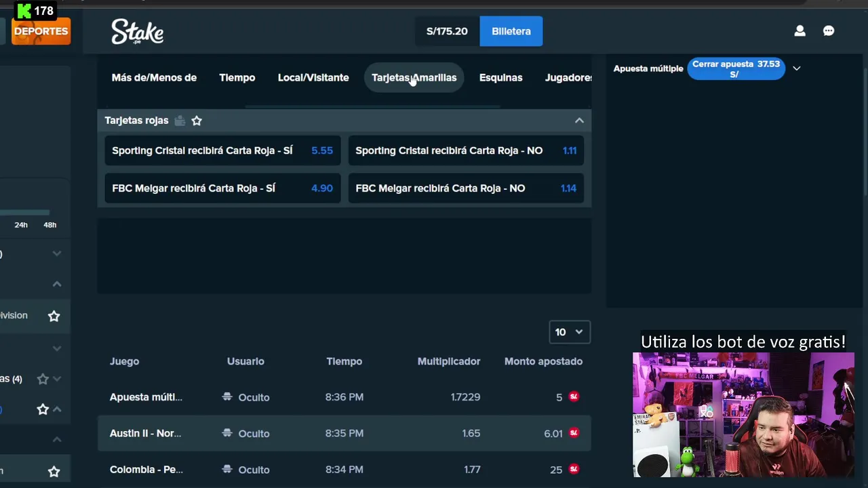This screenshot has width=868, height=488.
Task: Click the DEPORTES button
Action: click(x=41, y=31)
